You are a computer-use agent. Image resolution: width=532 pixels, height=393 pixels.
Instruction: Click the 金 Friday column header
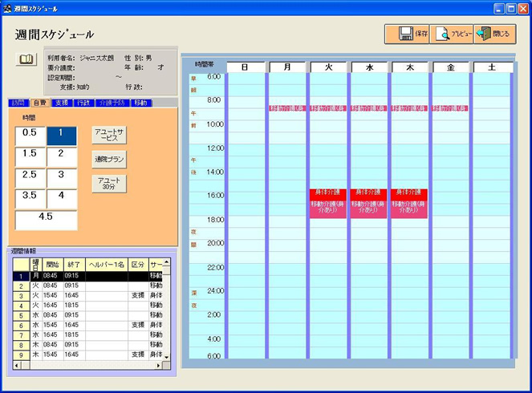click(451, 67)
